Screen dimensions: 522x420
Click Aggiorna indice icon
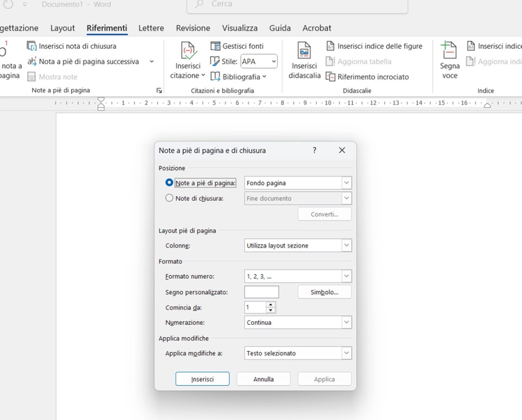[x=470, y=61]
